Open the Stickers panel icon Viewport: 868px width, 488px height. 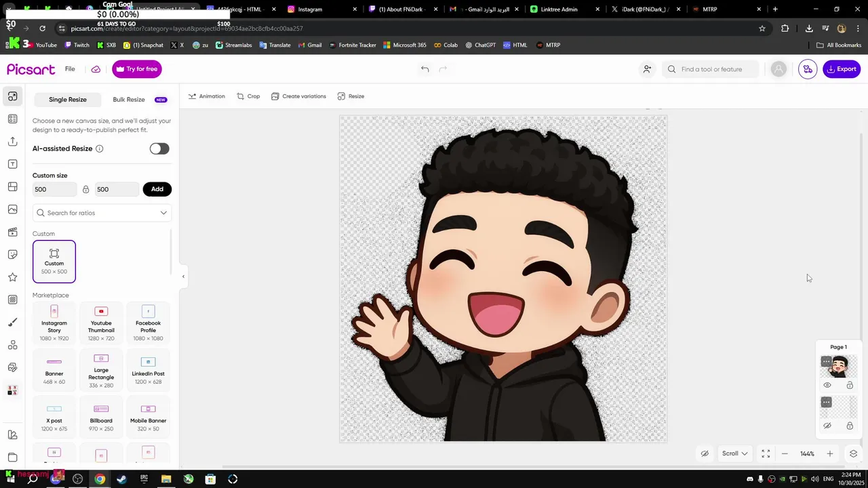12,255
